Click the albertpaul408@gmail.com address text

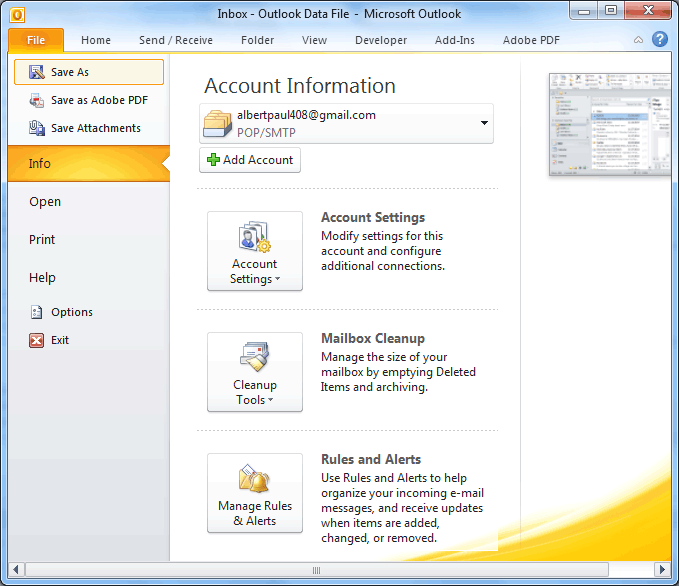[306, 115]
